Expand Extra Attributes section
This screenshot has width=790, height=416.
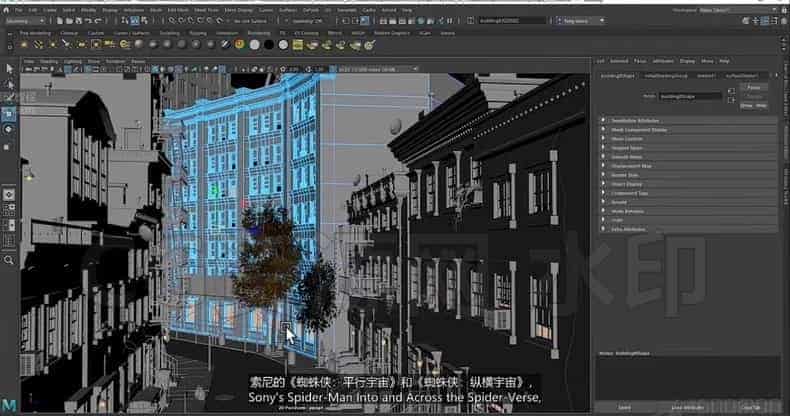coord(688,230)
